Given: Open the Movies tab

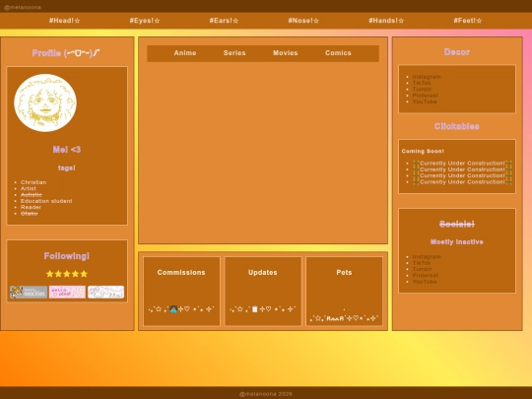Looking at the screenshot, I should [286, 53].
